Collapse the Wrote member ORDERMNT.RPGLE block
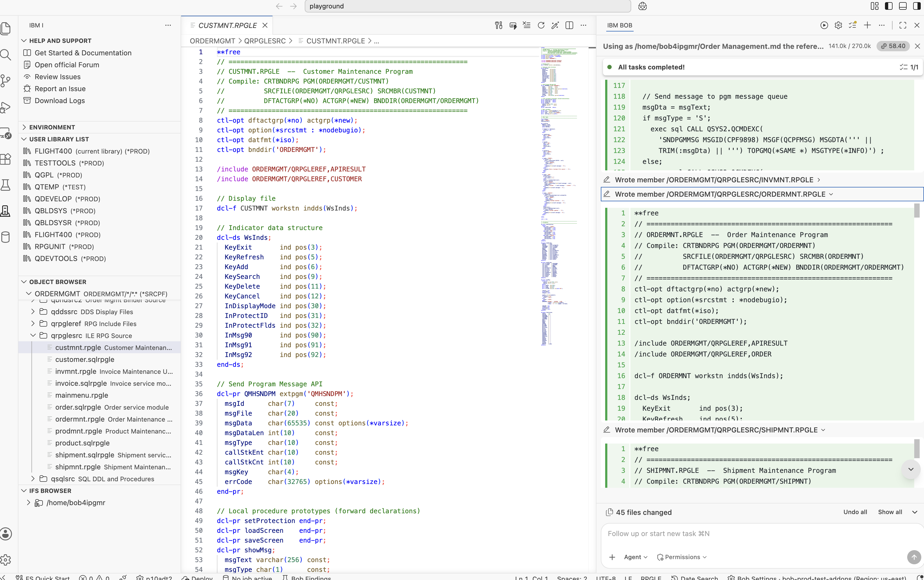Viewport: 924px width, 580px height. (762, 194)
